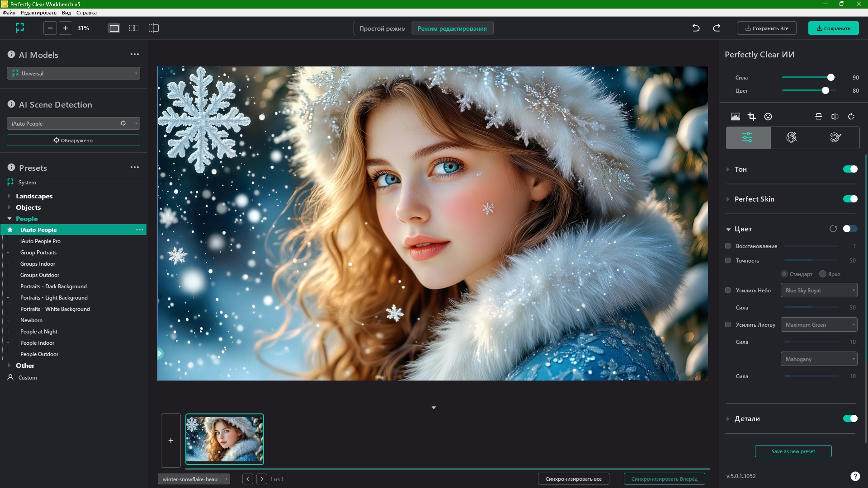Click the undo arrow icon
Viewport: 868px width, 488px height.
point(696,28)
